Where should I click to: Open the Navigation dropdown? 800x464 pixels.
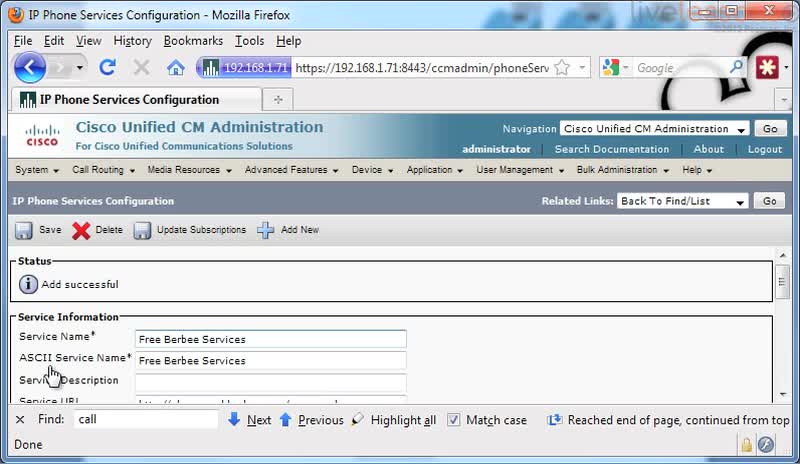655,129
